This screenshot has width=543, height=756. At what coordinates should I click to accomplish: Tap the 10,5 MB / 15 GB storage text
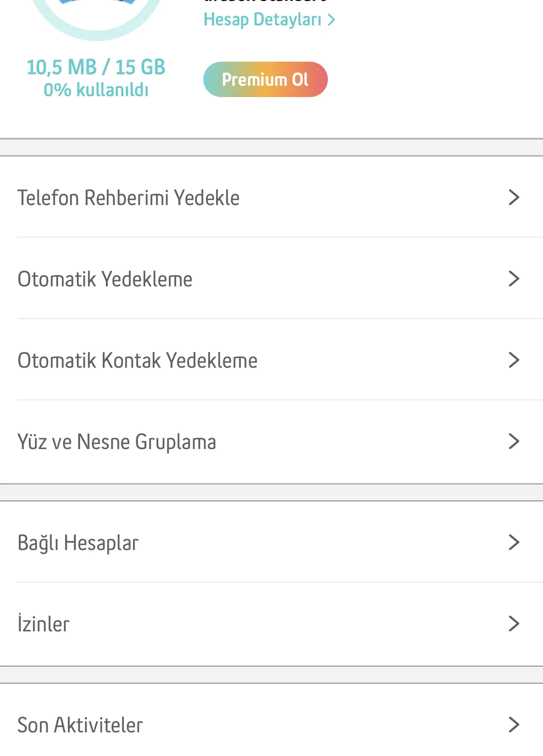point(96,67)
